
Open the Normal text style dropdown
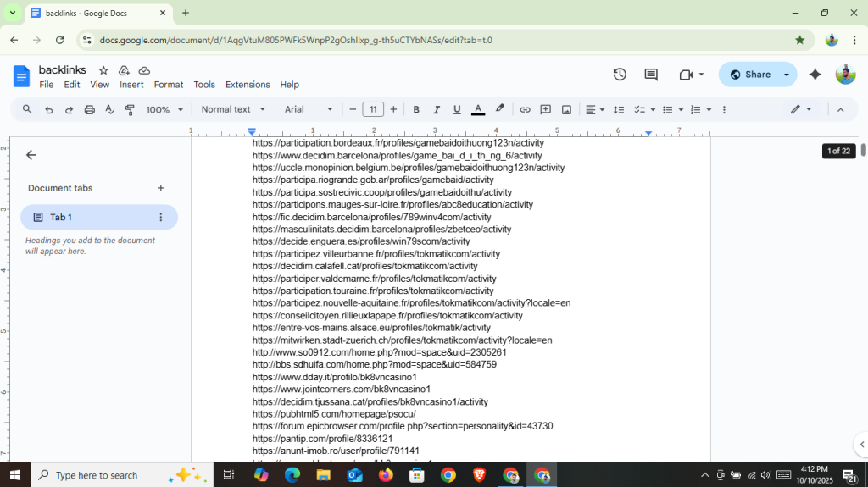pyautogui.click(x=233, y=109)
